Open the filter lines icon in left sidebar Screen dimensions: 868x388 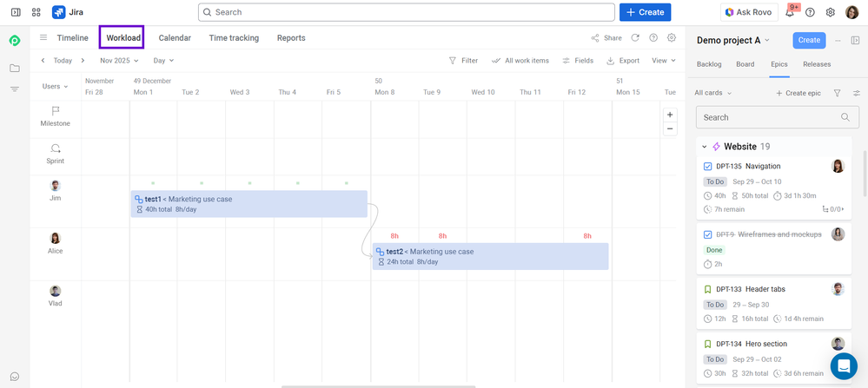point(15,89)
